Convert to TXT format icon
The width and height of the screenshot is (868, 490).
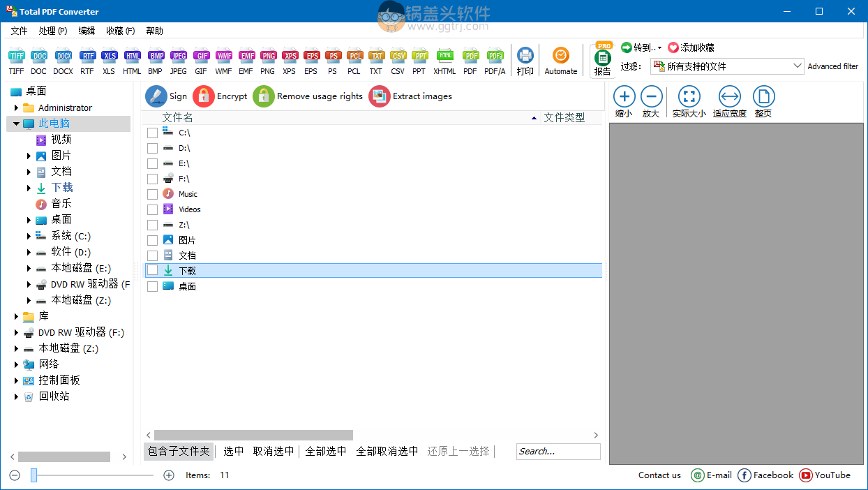pyautogui.click(x=376, y=56)
